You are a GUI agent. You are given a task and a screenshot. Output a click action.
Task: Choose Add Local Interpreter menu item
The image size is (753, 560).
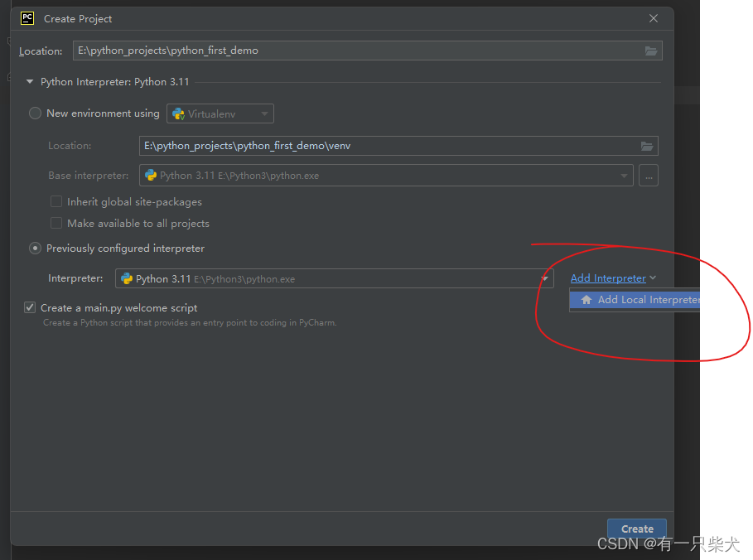[x=635, y=300]
